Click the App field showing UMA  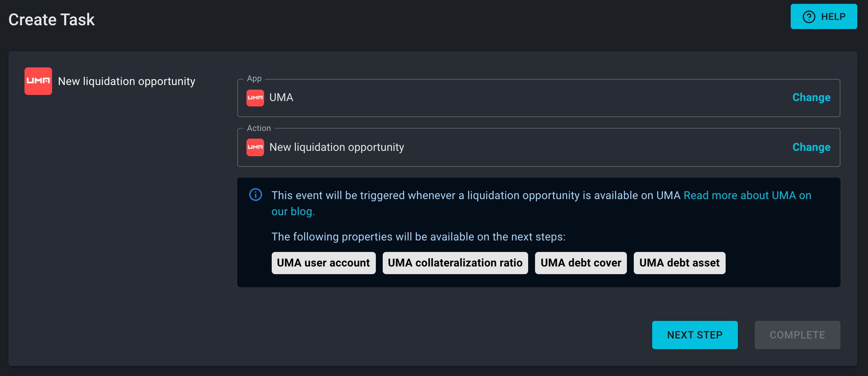pos(538,98)
